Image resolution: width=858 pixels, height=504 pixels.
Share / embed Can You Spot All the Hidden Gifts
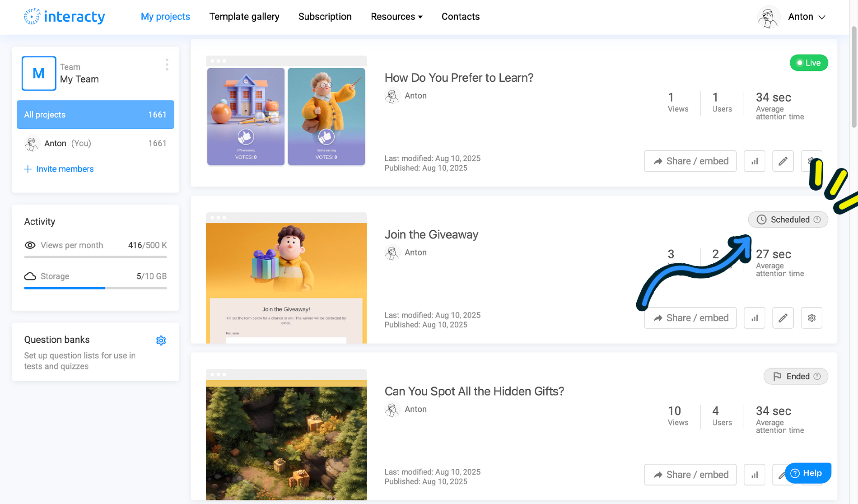[x=690, y=475]
